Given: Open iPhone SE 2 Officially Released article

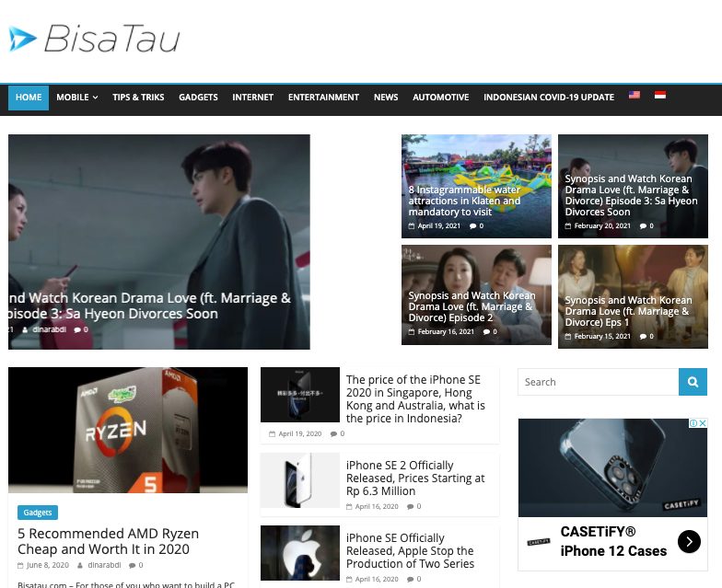Looking at the screenshot, I should [415, 478].
